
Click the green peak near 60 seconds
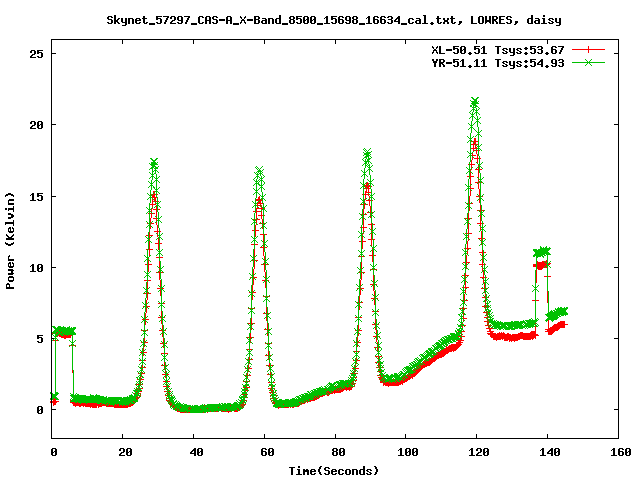point(259,170)
